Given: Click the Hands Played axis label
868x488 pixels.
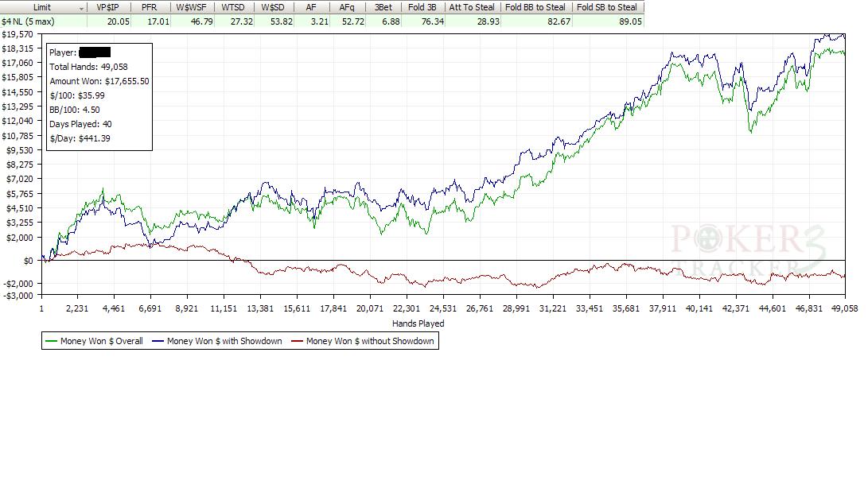Looking at the screenshot, I should [418, 323].
